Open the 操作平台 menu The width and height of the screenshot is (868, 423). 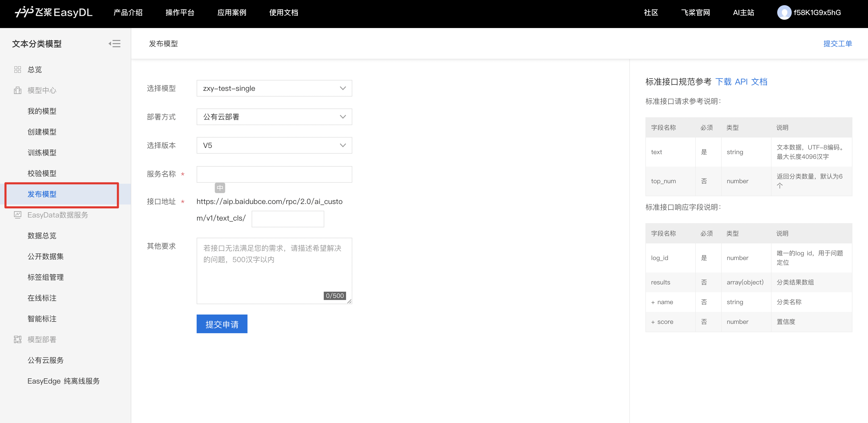pyautogui.click(x=180, y=13)
